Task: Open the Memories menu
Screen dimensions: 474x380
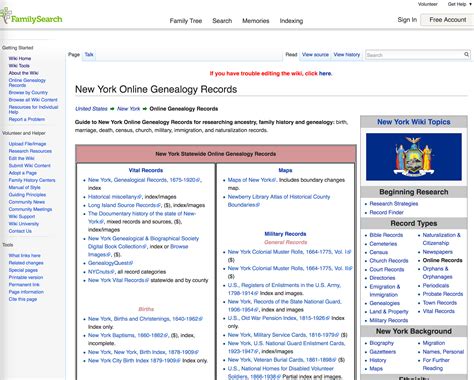Action: [x=256, y=21]
